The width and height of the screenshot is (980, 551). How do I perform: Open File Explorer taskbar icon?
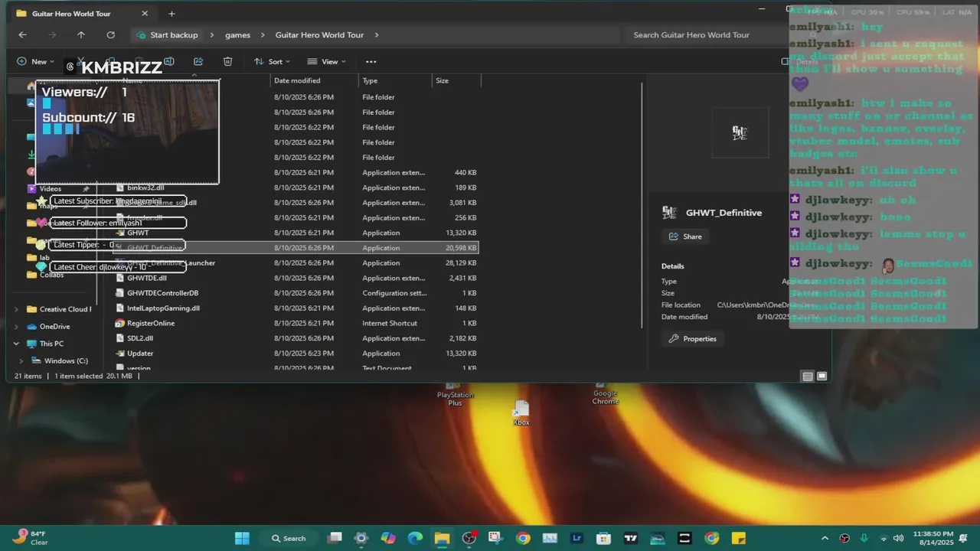pos(442,538)
